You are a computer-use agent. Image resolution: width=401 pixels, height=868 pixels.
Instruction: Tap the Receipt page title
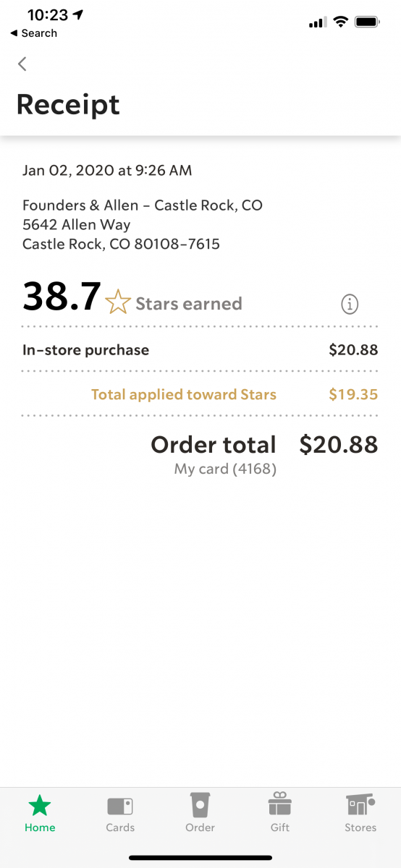pos(68,105)
